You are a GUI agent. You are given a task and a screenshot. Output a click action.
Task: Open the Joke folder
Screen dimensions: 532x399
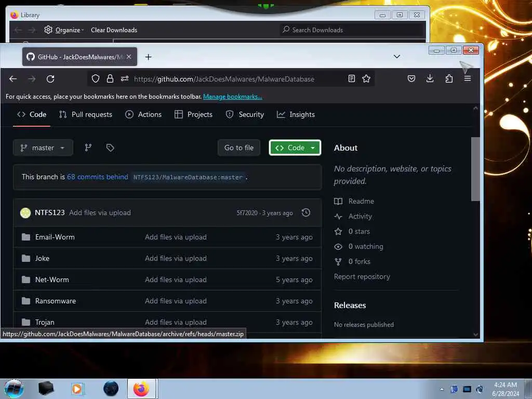pos(42,259)
